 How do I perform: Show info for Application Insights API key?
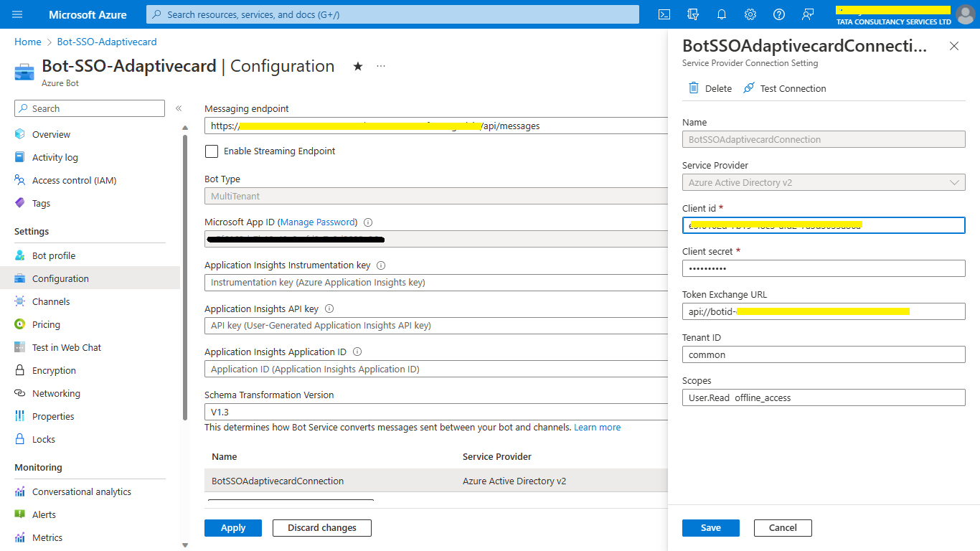point(329,309)
